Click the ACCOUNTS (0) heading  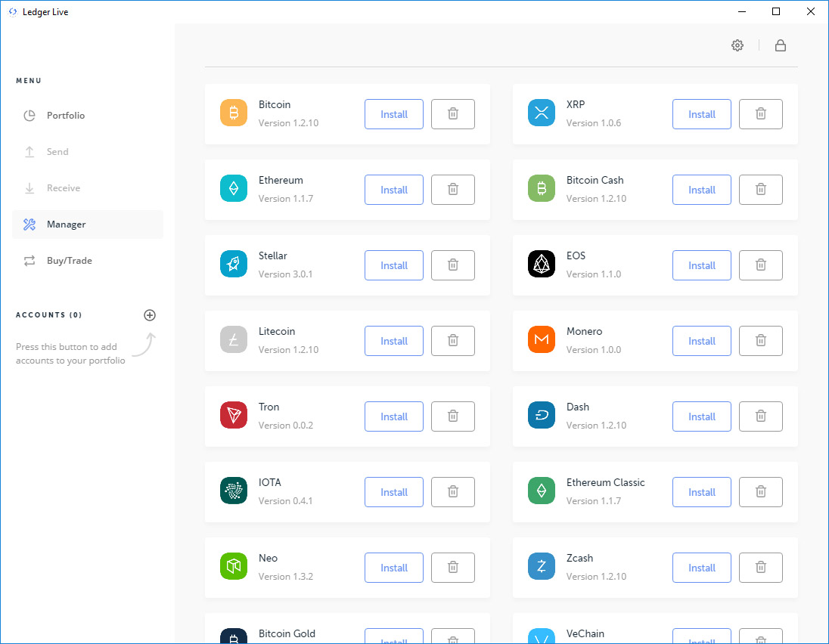click(48, 315)
